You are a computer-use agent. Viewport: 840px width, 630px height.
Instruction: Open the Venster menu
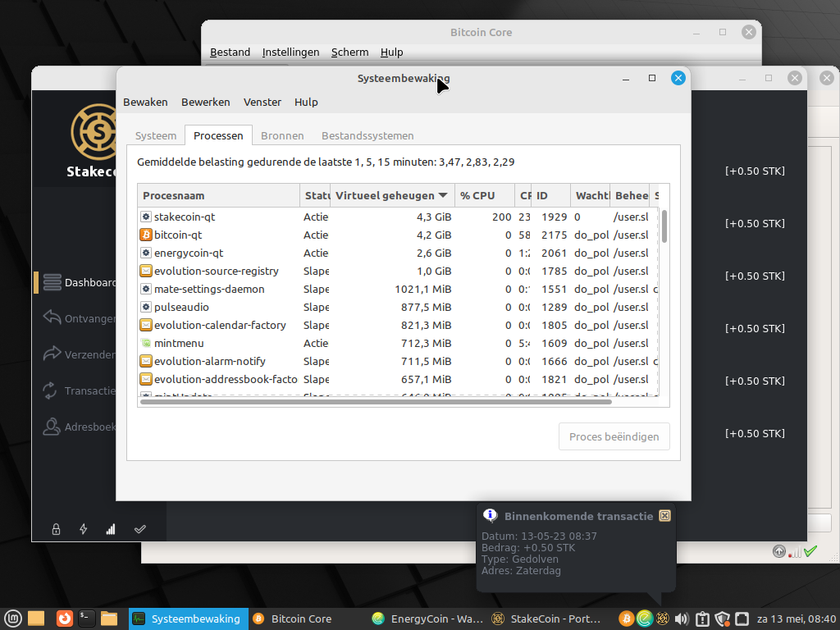point(262,102)
